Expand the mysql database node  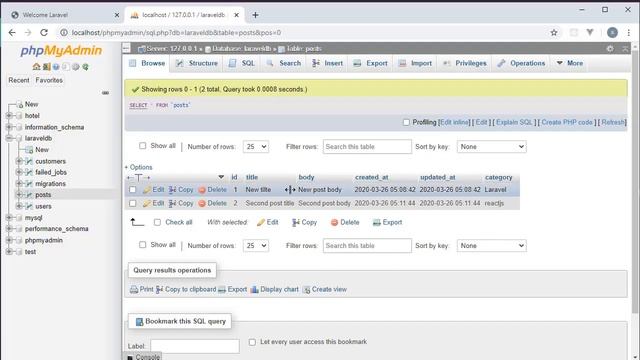click(9, 218)
